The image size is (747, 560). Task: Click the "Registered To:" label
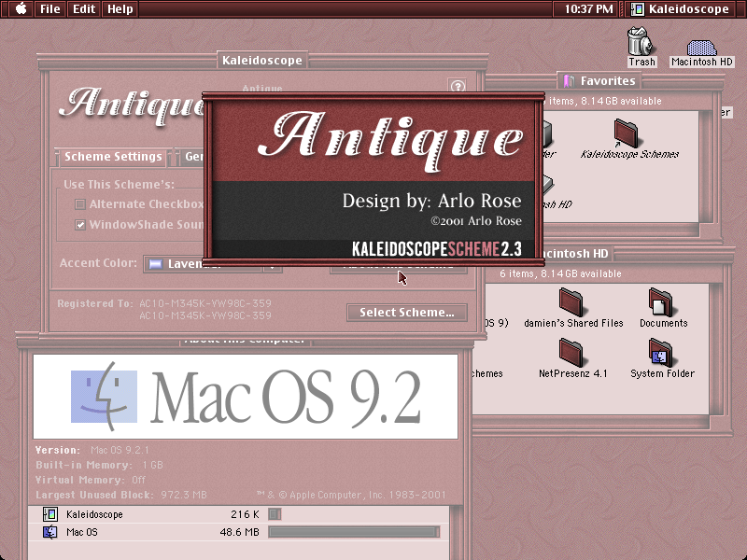click(x=95, y=304)
